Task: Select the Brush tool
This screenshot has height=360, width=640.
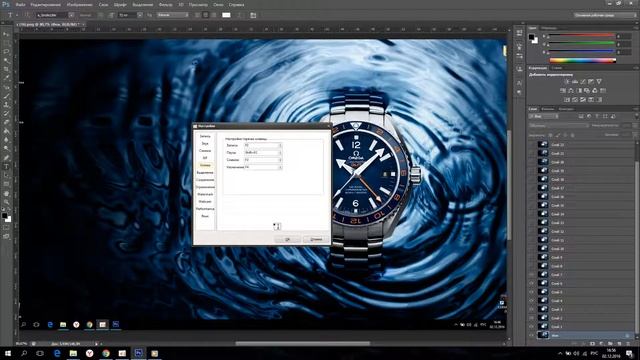Action: (6, 96)
